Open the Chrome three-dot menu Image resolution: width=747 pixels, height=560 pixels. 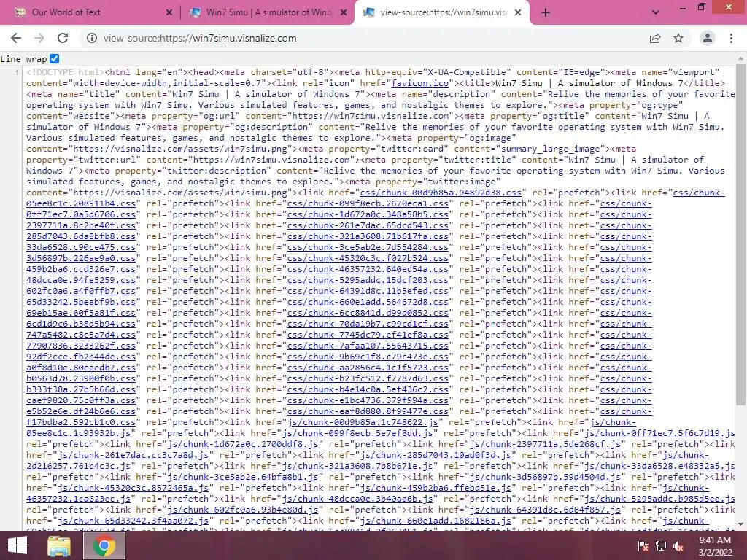tap(731, 38)
